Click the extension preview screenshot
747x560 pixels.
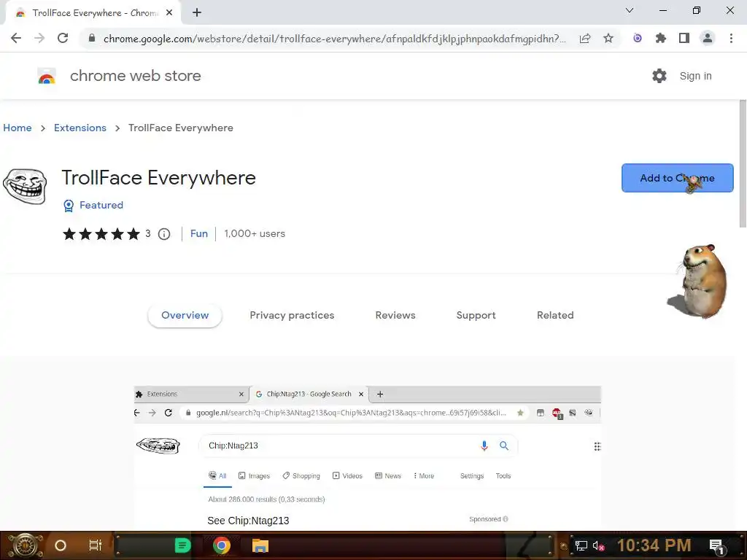(368, 457)
